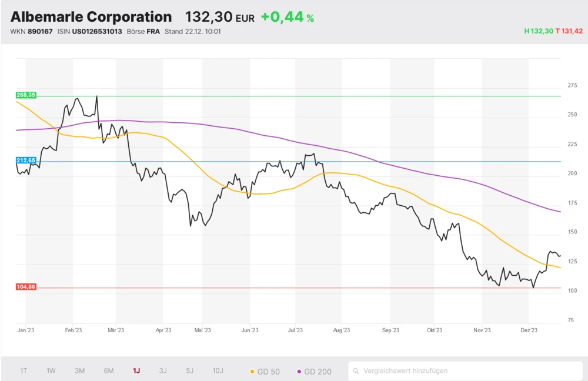This screenshot has width=588, height=381.
Task: Switch chart to 1T time range
Action: coord(24,370)
